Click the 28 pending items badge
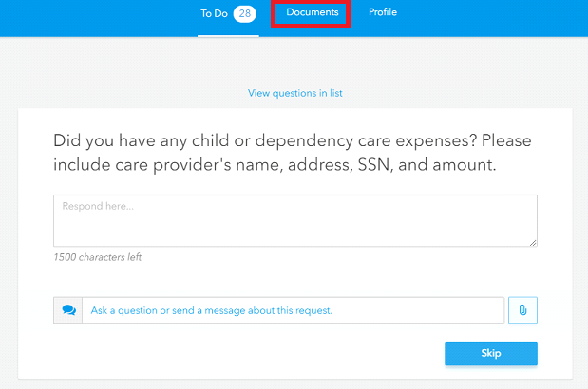This screenshot has width=588, height=389. click(x=244, y=14)
